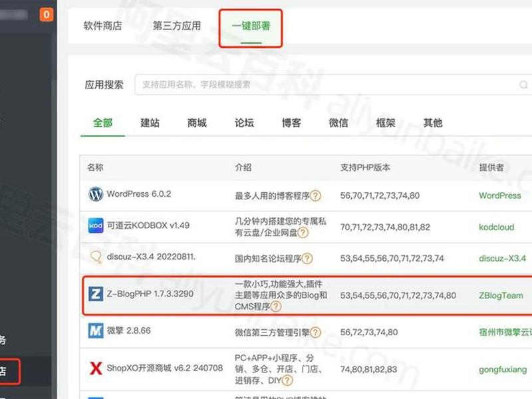Click the 支持PHP版本 column header
The image size is (532, 399).
pos(365,168)
